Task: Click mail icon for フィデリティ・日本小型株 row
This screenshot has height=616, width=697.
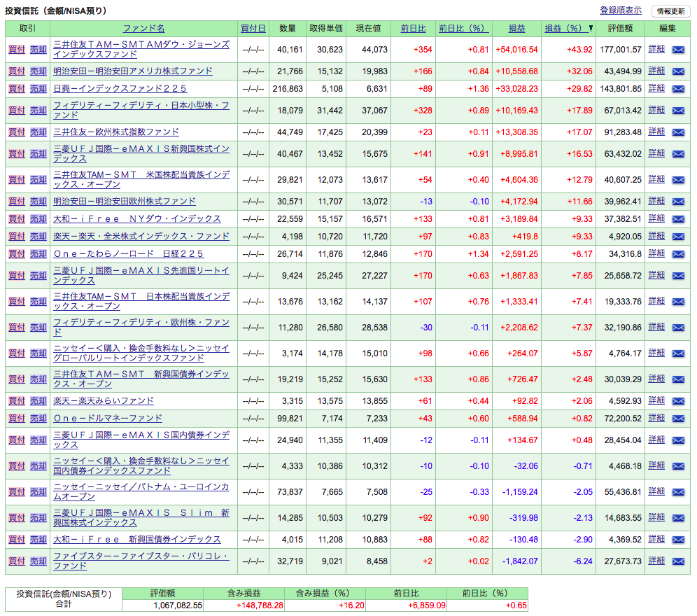Action: (x=678, y=111)
